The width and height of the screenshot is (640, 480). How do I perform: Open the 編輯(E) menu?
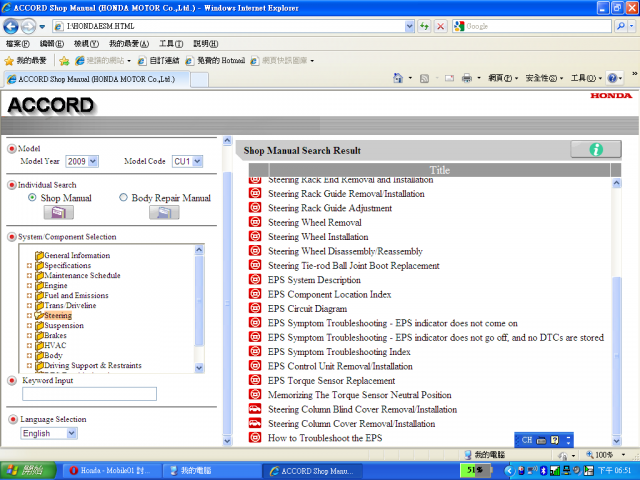tap(51, 44)
